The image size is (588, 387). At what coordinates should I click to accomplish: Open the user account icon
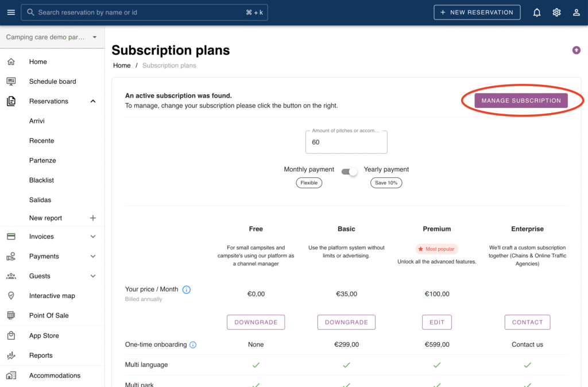click(576, 12)
